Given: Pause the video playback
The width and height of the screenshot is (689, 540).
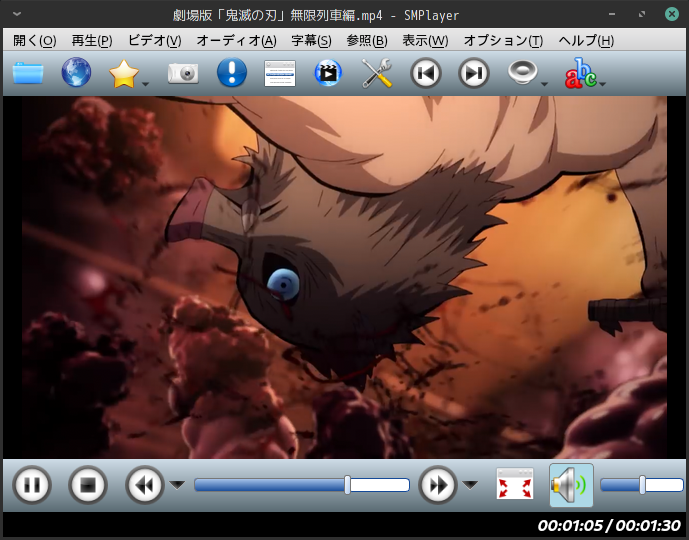Looking at the screenshot, I should [x=32, y=485].
